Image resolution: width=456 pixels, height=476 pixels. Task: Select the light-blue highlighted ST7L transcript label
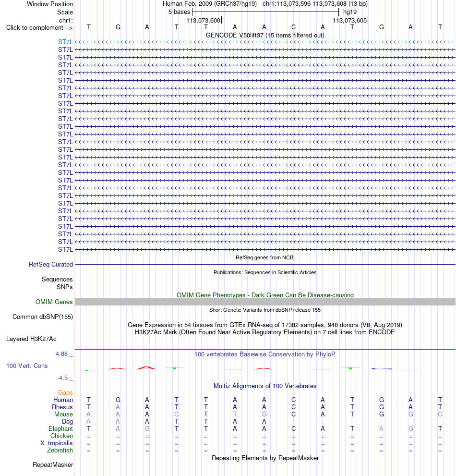(x=66, y=42)
